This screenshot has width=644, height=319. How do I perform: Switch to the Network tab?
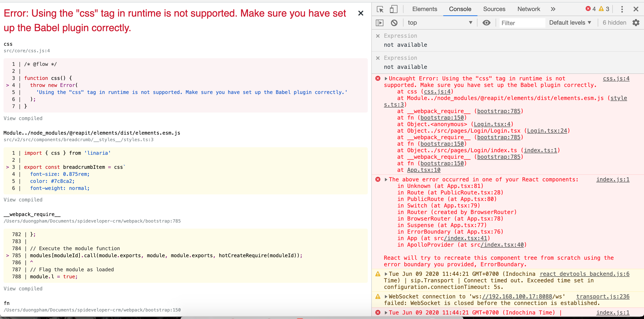click(528, 9)
